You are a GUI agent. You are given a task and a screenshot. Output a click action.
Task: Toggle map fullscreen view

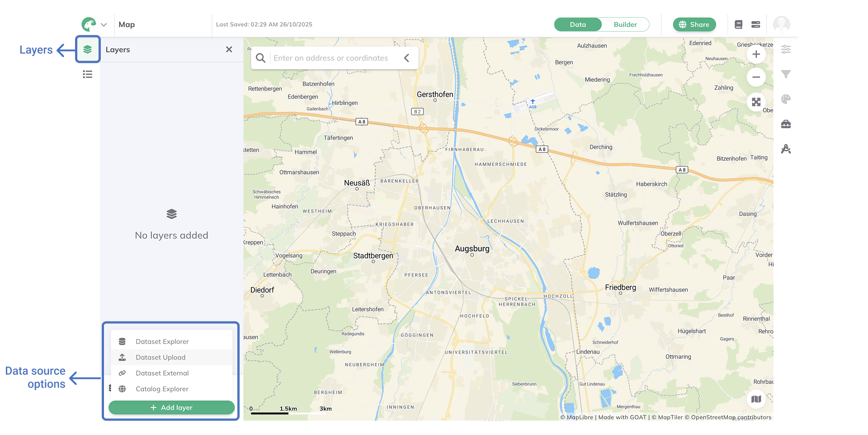pyautogui.click(x=756, y=102)
